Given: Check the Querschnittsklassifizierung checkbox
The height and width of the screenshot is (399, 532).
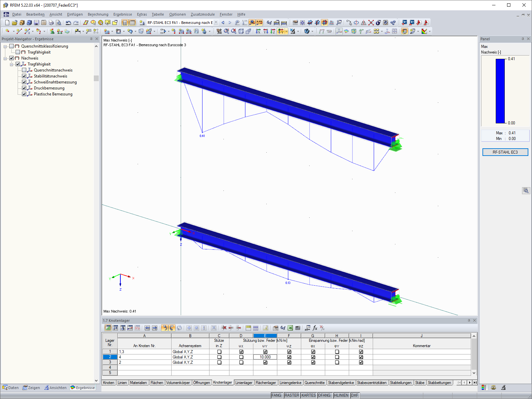Looking at the screenshot, I should 12,46.
